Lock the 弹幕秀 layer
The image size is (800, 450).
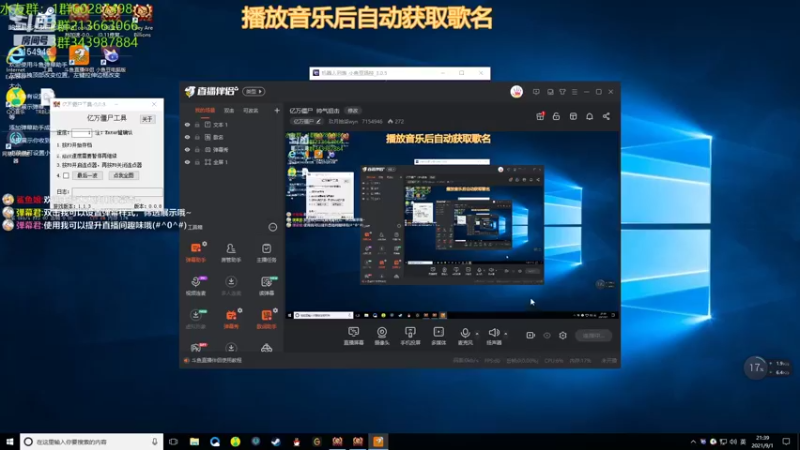(197, 149)
